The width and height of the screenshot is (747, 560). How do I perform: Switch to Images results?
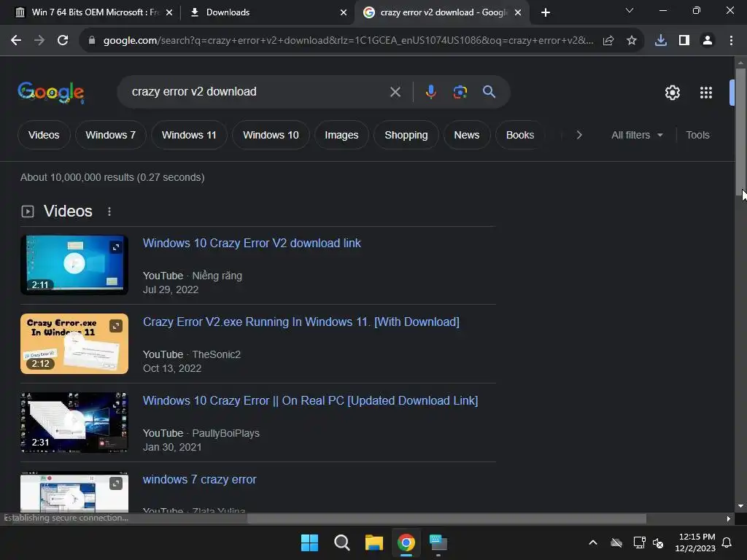(x=341, y=135)
